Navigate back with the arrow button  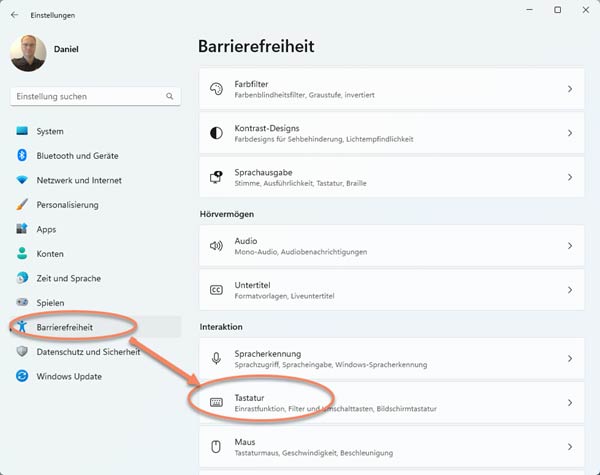point(15,15)
